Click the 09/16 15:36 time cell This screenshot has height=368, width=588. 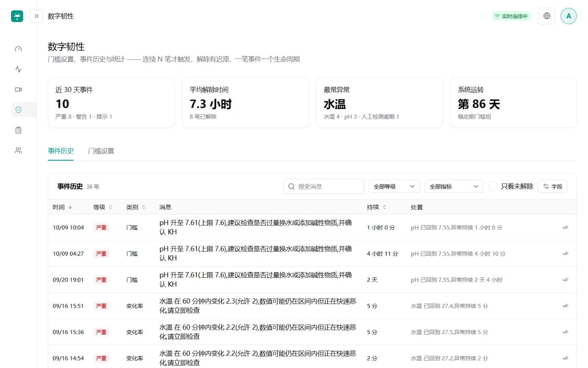point(68,332)
